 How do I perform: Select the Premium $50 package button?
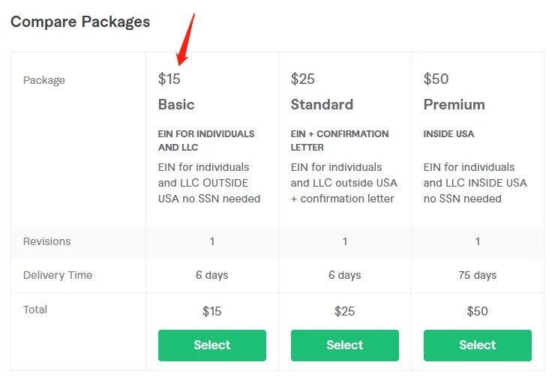tap(478, 346)
